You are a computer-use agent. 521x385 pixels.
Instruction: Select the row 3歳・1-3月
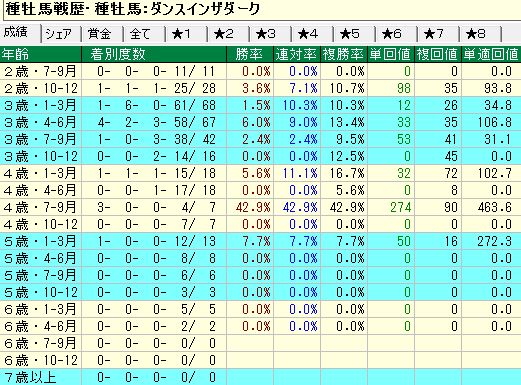click(260, 105)
